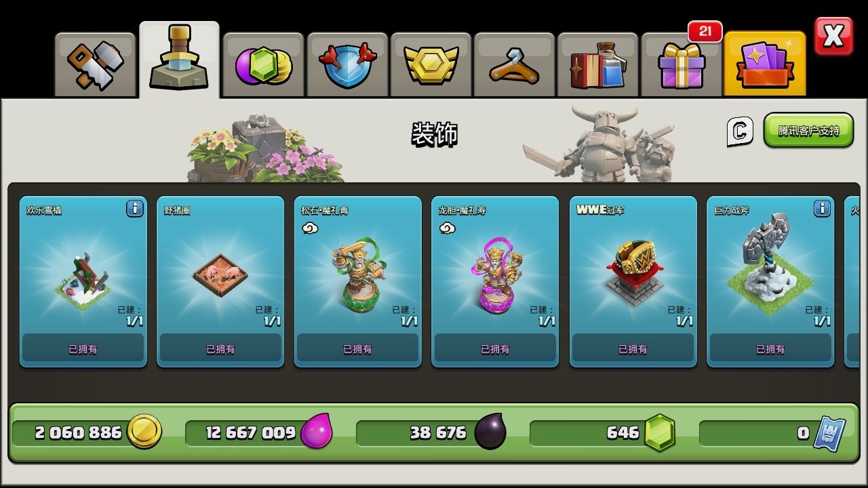
Task: Click the gold coin resource icon
Action: (x=145, y=432)
